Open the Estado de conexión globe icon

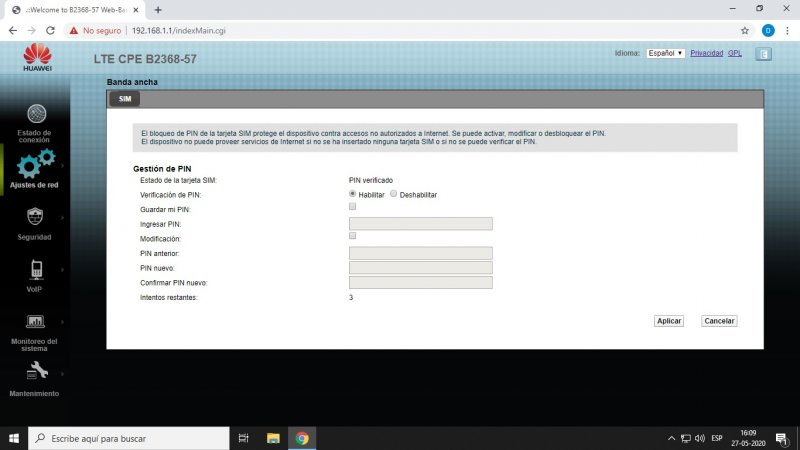(x=37, y=114)
